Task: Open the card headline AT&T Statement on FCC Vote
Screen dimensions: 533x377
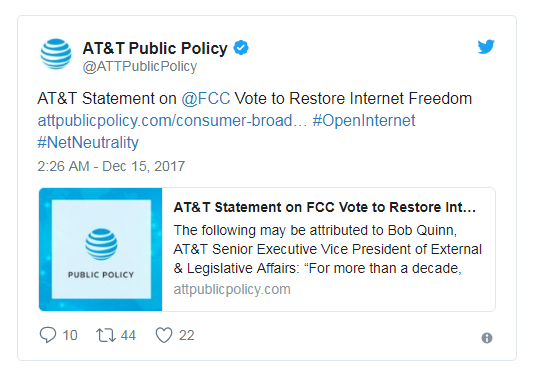Action: pos(325,207)
